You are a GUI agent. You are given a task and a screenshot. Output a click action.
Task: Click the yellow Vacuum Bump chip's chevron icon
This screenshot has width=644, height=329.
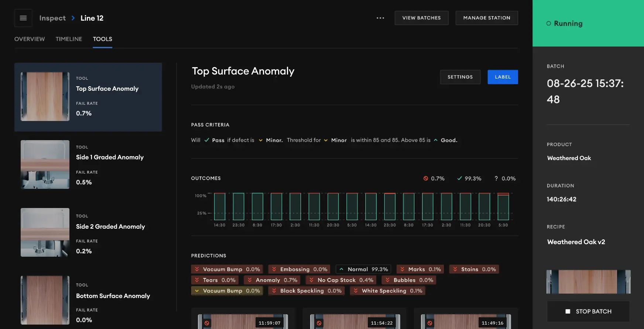[197, 291]
